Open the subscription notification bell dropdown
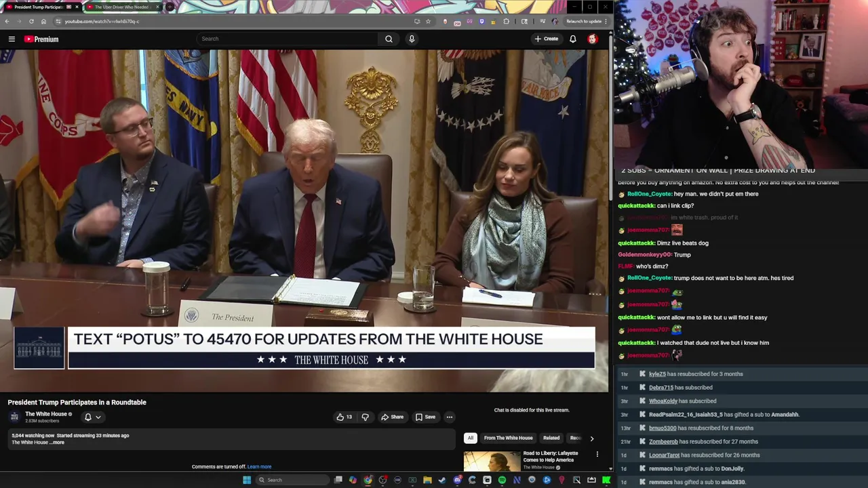This screenshot has width=868, height=488. click(92, 417)
